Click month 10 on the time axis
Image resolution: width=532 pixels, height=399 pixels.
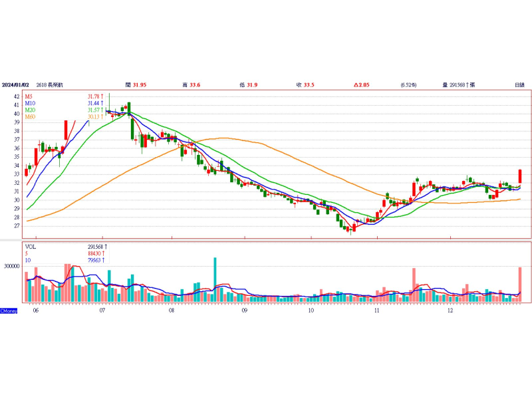click(x=311, y=311)
